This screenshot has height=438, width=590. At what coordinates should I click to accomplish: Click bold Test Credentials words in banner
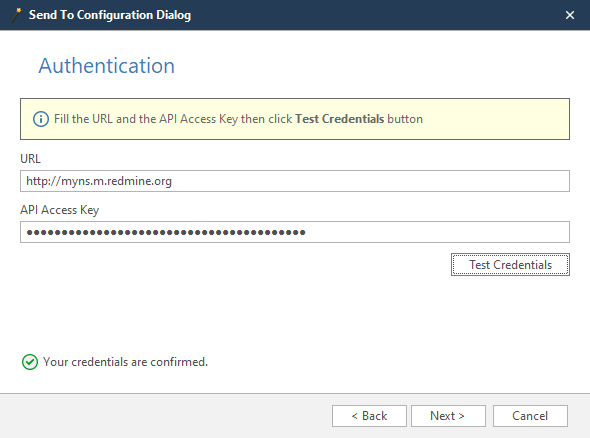click(x=339, y=119)
